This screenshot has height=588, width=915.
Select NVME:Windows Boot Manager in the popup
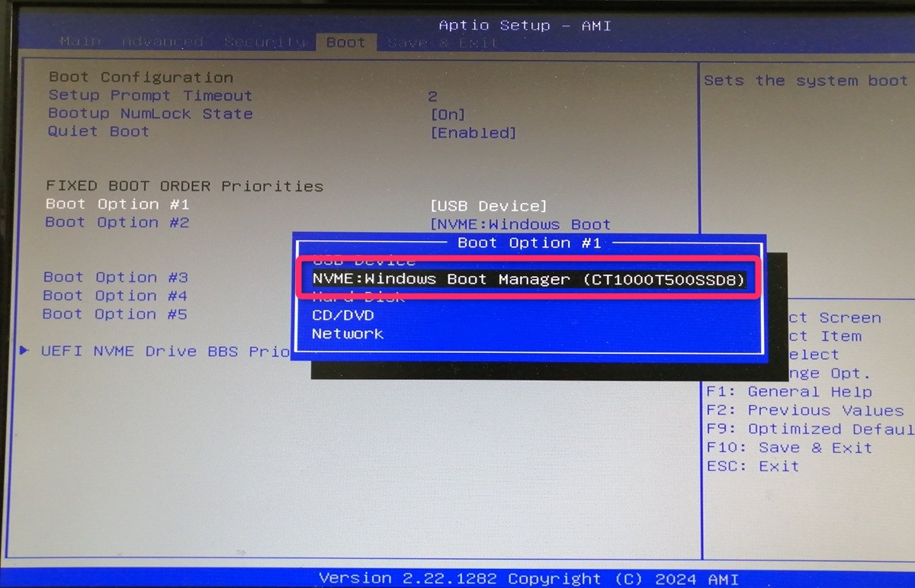point(528,279)
